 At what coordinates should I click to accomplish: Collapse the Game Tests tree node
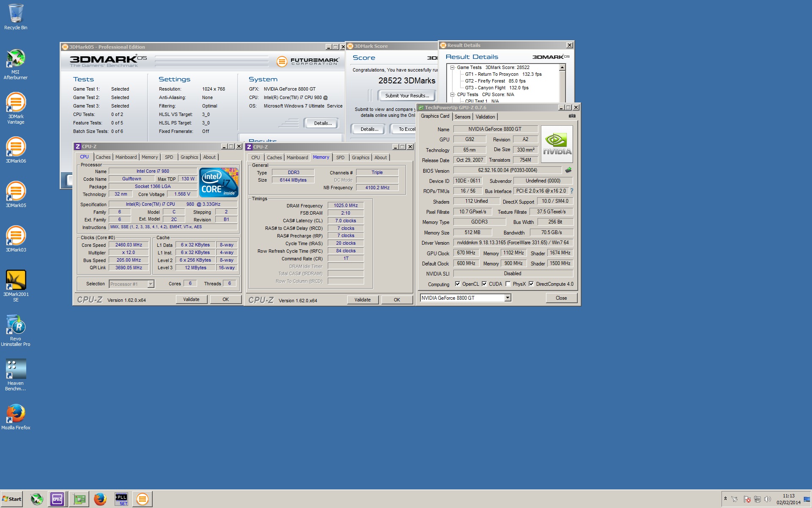[452, 67]
